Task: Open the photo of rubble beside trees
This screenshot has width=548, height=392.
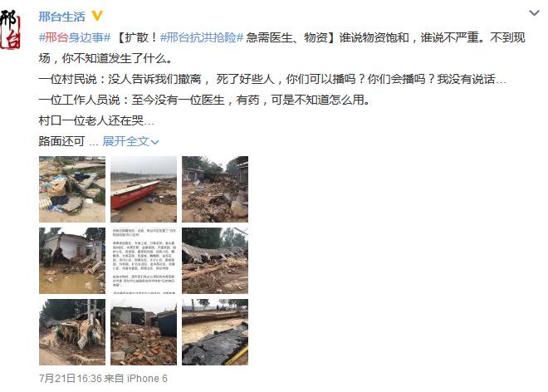Action: [215, 189]
